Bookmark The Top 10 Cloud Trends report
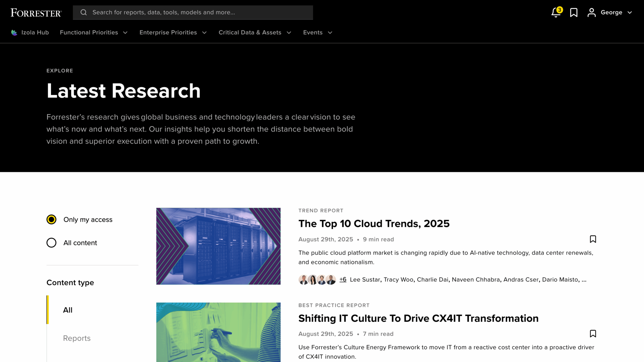This screenshot has height=362, width=644. coord(593,239)
